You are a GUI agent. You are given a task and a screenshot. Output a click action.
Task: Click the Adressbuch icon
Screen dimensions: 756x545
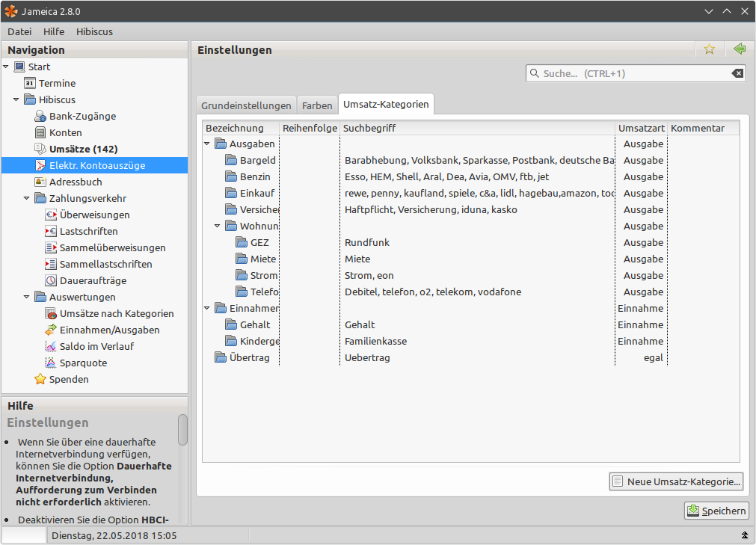pyautogui.click(x=40, y=182)
